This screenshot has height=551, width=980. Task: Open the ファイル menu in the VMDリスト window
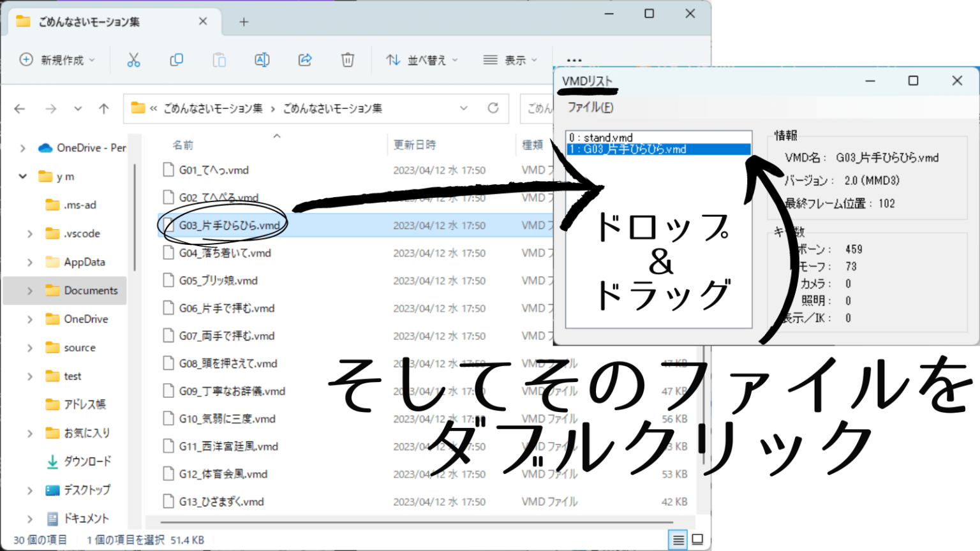pos(589,107)
